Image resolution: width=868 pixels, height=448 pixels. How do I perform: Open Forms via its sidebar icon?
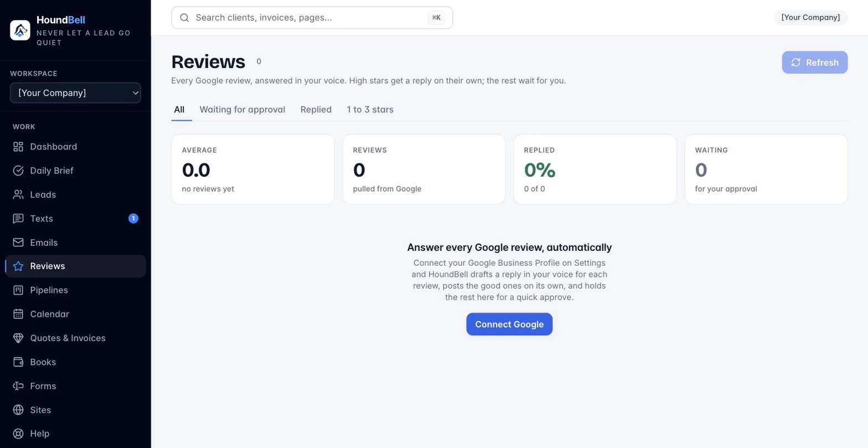tap(18, 386)
